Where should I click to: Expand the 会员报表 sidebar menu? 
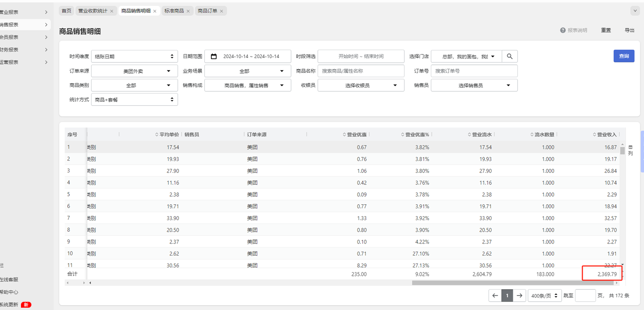click(25, 37)
